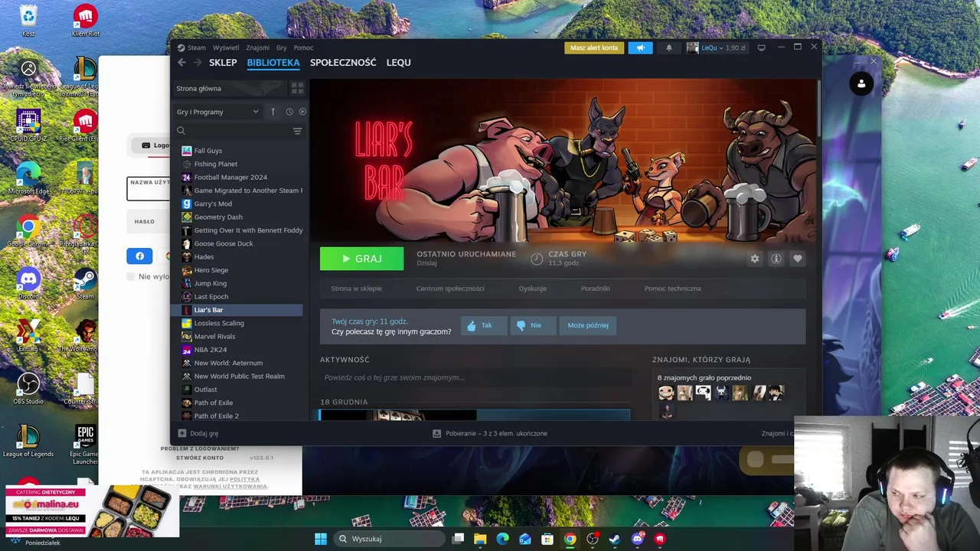Click the Discord icon on the taskbar

pyautogui.click(x=638, y=539)
